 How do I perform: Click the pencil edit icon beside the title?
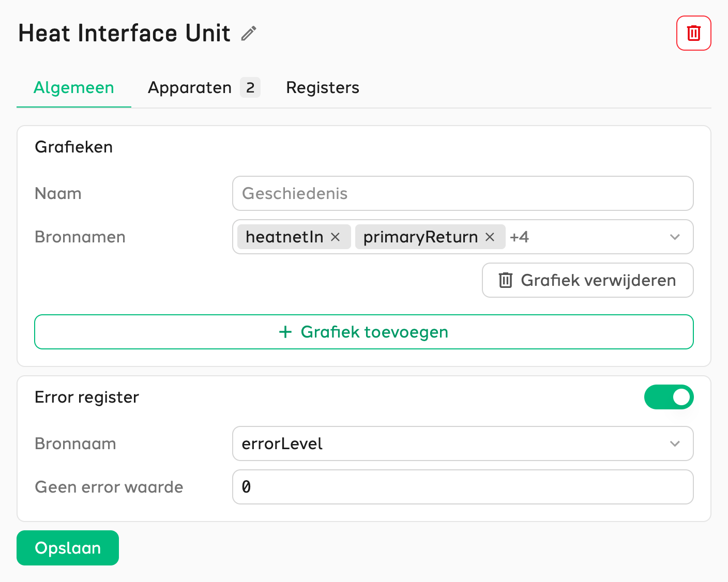[x=249, y=34]
